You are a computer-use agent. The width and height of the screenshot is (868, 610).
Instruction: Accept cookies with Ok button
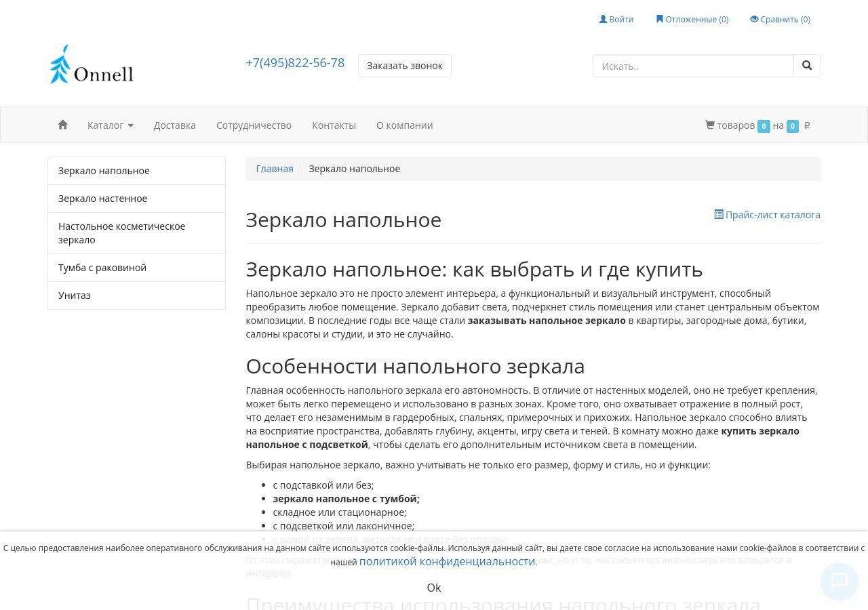434,588
